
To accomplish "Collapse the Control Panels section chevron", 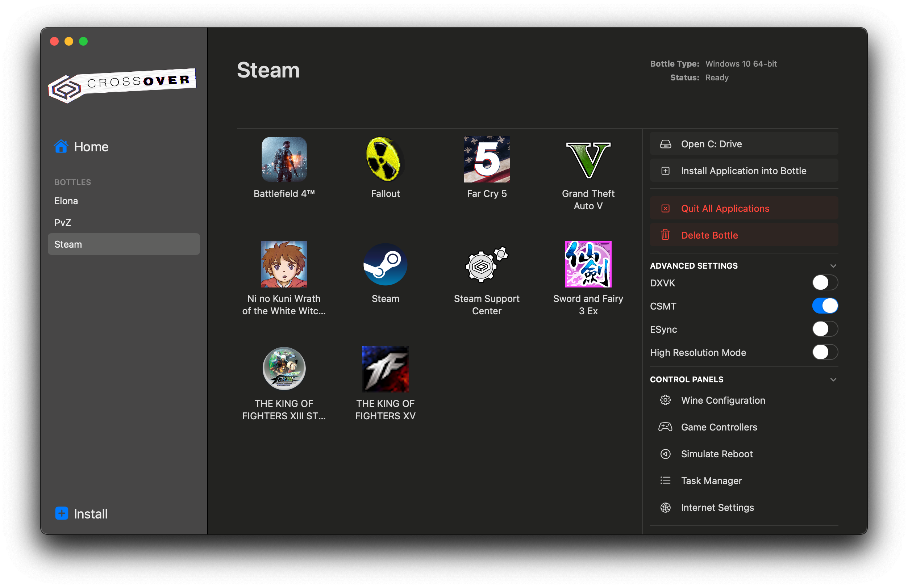I will click(x=833, y=379).
